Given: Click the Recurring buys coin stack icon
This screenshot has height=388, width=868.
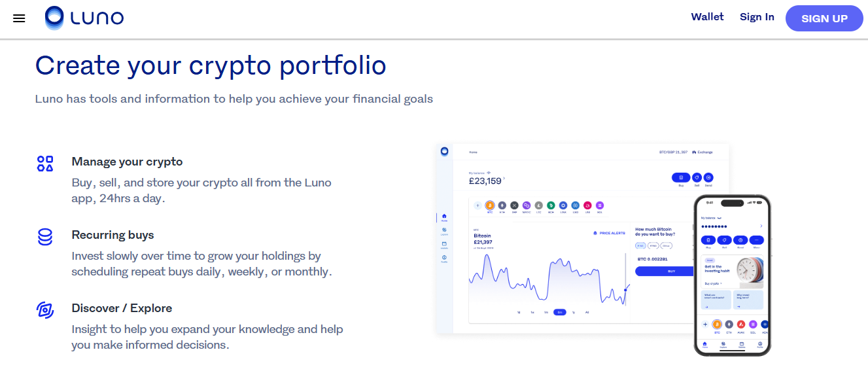Looking at the screenshot, I should click(45, 237).
